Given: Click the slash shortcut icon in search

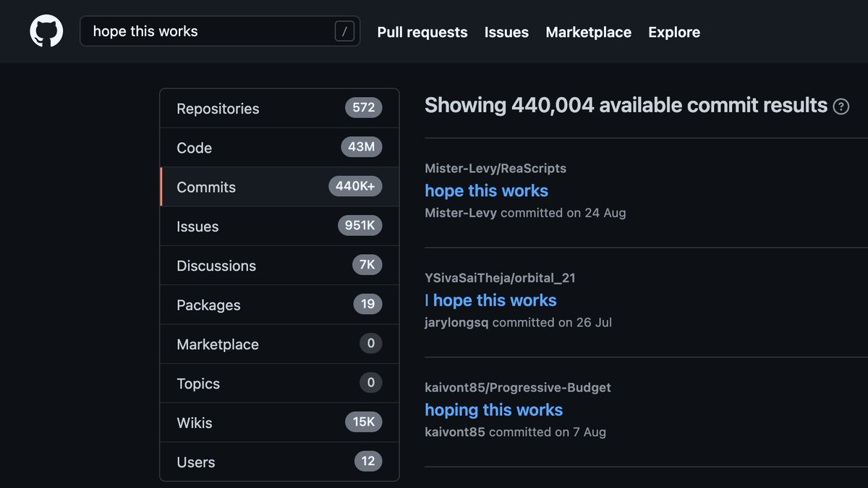Looking at the screenshot, I should pos(345,31).
